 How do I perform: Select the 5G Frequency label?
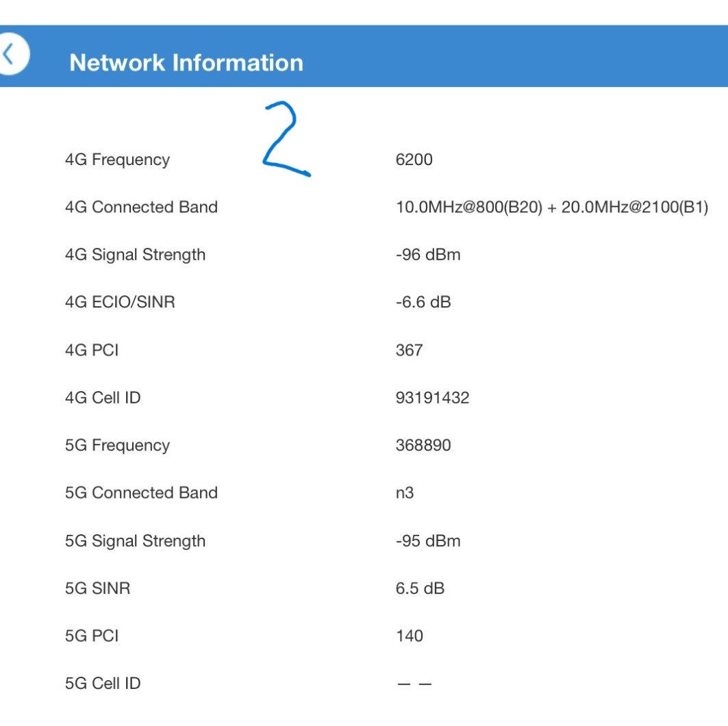click(x=117, y=445)
